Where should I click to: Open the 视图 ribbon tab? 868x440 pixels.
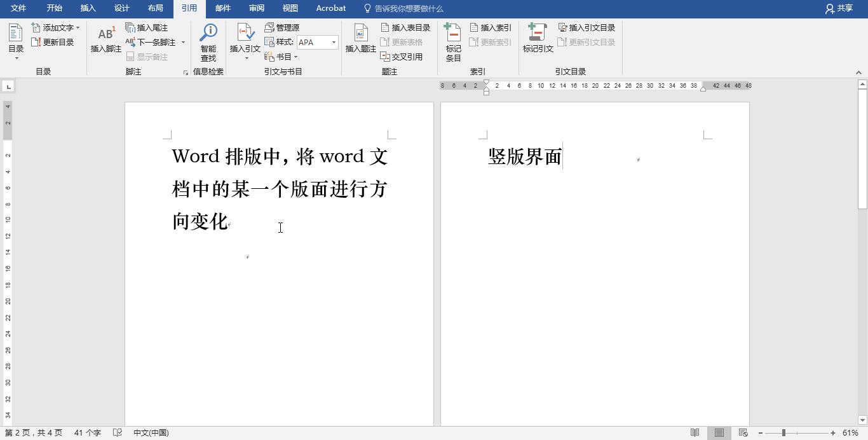pos(290,8)
